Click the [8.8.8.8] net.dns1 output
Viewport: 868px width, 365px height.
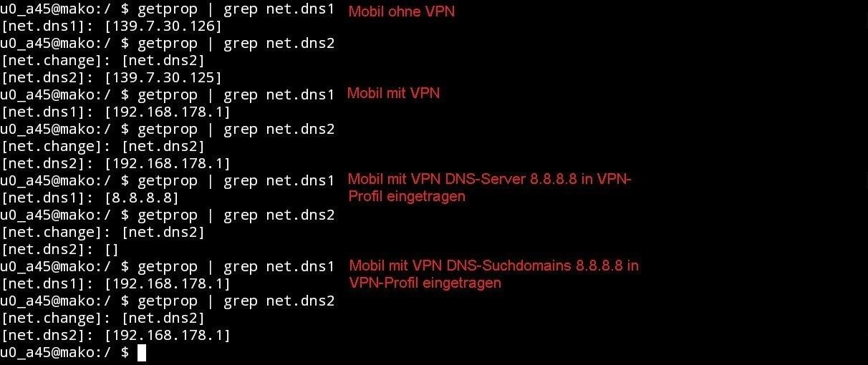(x=142, y=198)
